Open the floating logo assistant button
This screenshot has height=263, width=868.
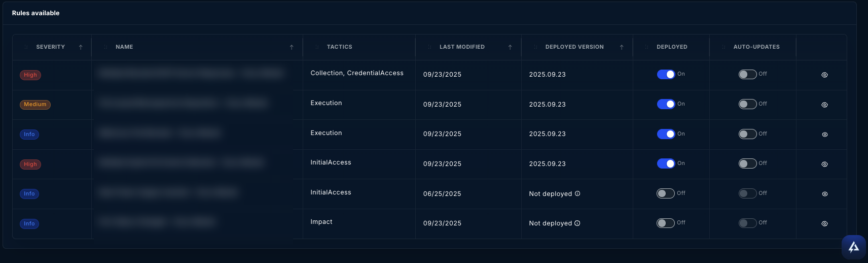(854, 247)
